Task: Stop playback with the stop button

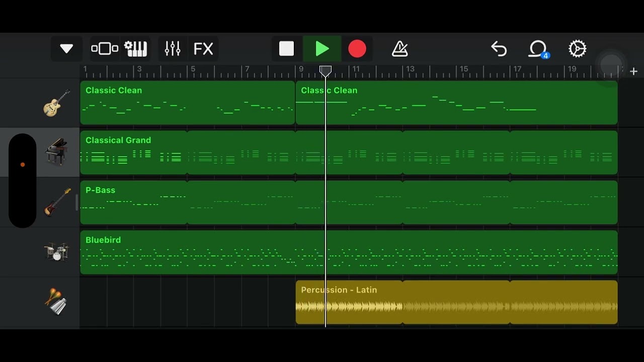Action: point(287,49)
